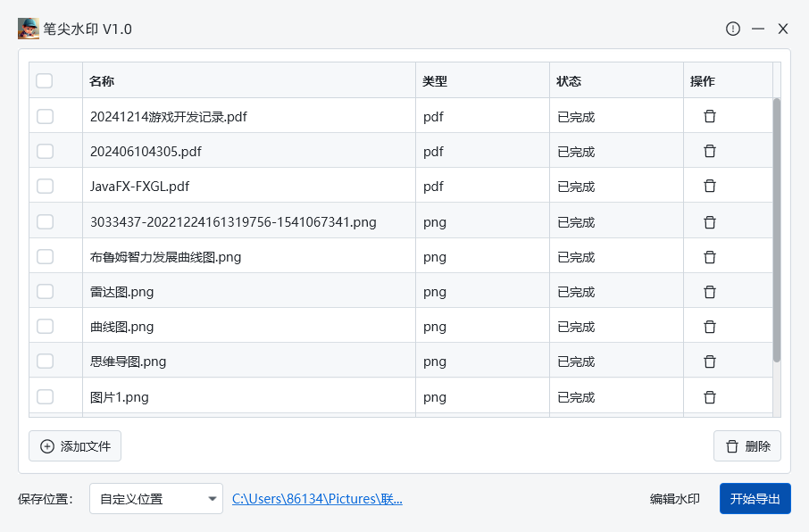
Task: Delete 布鲁姆智力发展曲线图.png using trash icon
Action: pos(710,256)
